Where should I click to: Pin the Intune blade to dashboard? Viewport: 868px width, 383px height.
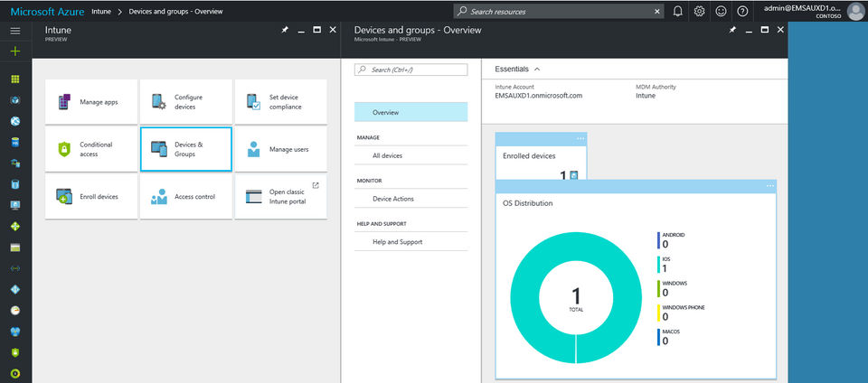285,30
